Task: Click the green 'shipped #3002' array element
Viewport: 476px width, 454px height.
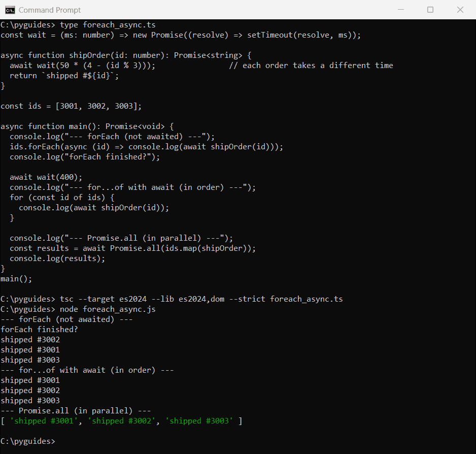Action: (121, 421)
